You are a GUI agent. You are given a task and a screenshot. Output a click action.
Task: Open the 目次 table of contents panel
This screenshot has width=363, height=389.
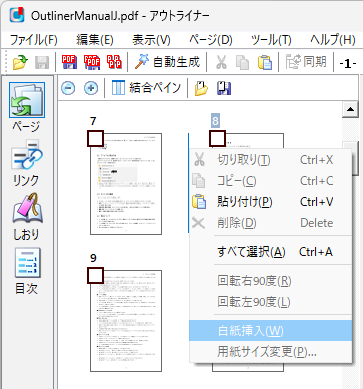(27, 271)
